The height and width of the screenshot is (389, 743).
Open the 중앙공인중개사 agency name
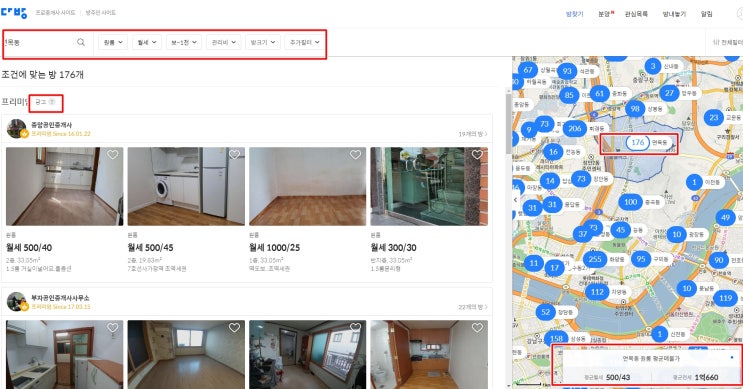tap(51, 125)
